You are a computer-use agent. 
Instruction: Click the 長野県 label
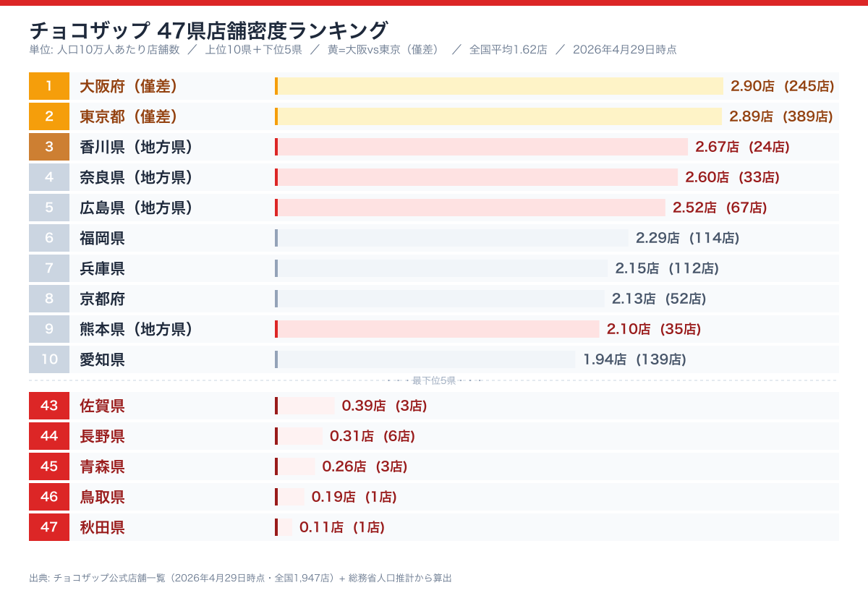(x=102, y=436)
